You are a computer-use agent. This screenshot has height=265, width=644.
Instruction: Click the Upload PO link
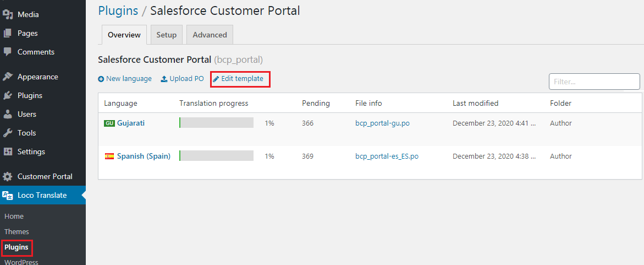click(x=182, y=79)
